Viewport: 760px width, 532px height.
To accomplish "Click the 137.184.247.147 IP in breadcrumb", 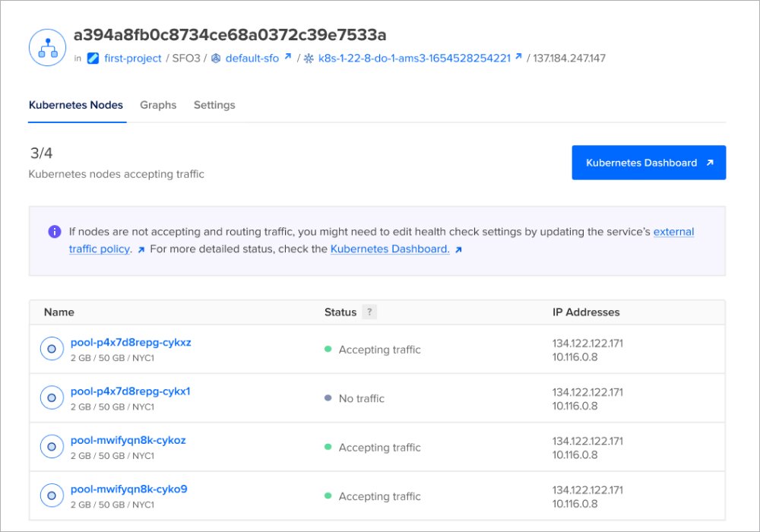I will point(569,59).
